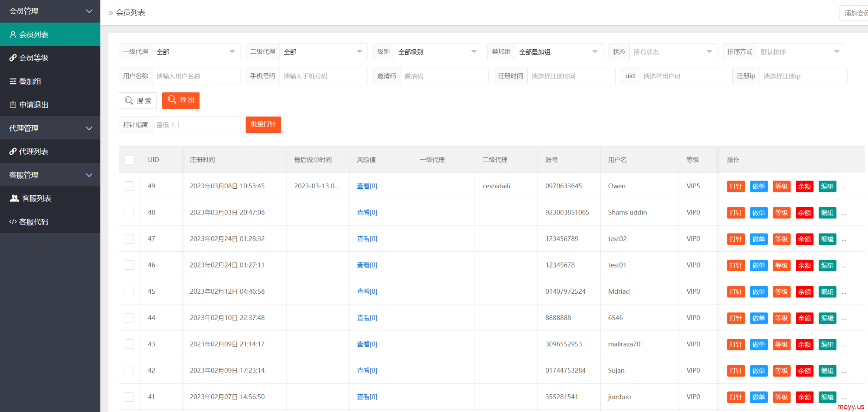Collapse the 代理管理 sidebar group
This screenshot has width=868, height=412.
coord(50,128)
